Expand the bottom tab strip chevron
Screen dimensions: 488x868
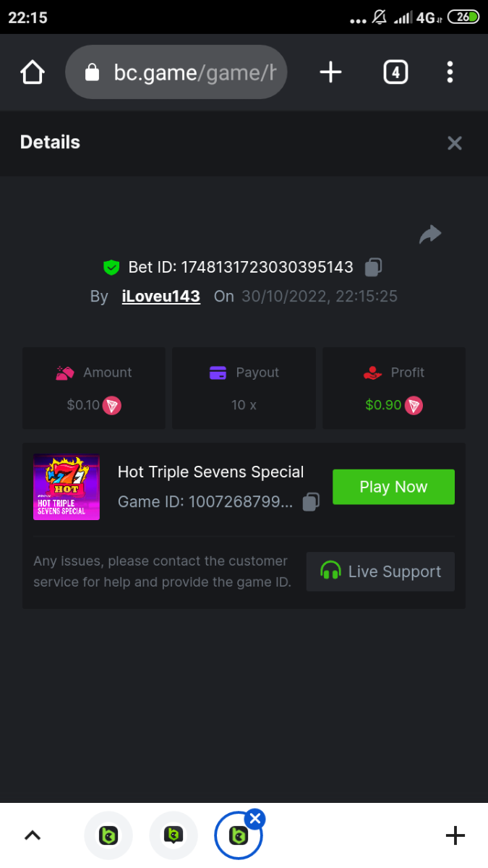click(33, 835)
